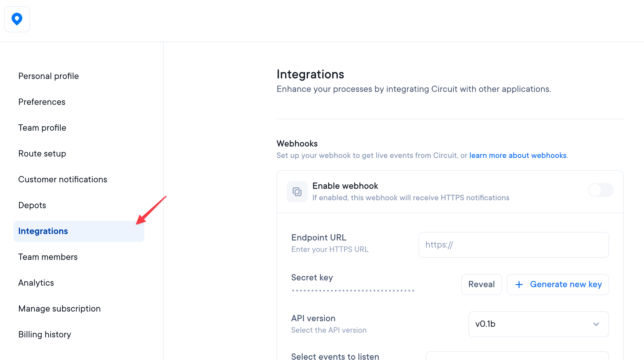Image resolution: width=644 pixels, height=360 pixels.
Task: Select Depots in sidebar
Action: (32, 205)
